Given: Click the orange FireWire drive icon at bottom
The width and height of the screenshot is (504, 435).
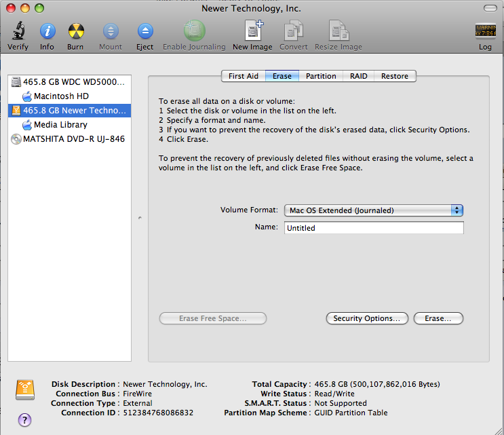Looking at the screenshot, I should point(25,390).
